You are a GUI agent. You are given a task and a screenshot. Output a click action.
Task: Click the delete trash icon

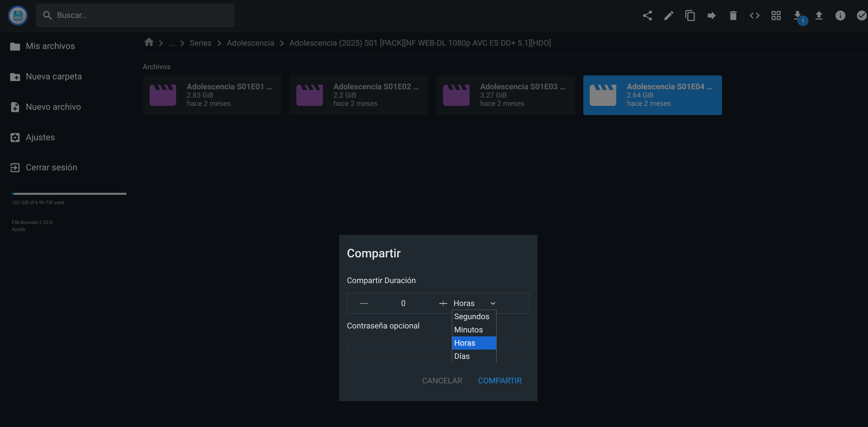[733, 16]
